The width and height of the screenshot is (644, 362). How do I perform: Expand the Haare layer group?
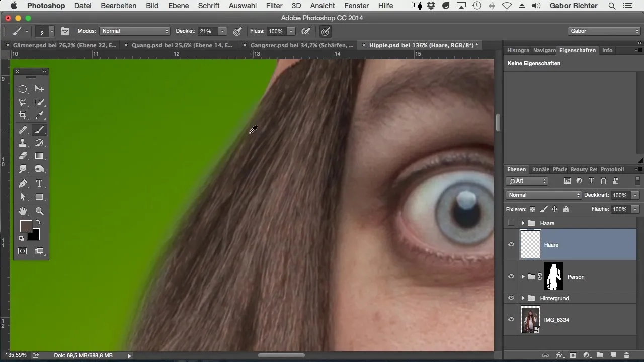(x=523, y=223)
